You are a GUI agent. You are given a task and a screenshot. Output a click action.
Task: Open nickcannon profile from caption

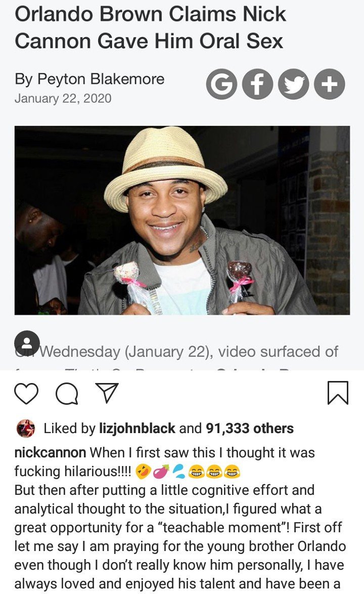[x=51, y=453]
